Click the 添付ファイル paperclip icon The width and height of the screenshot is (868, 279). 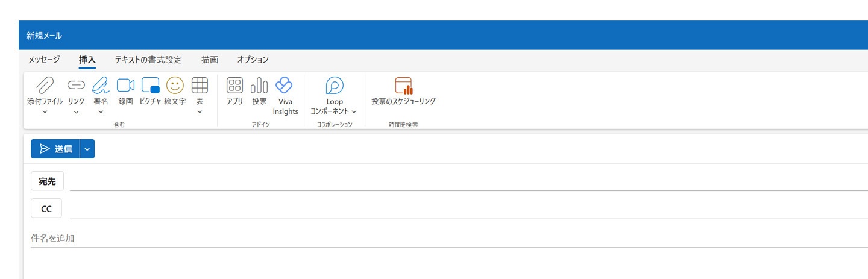tap(45, 85)
